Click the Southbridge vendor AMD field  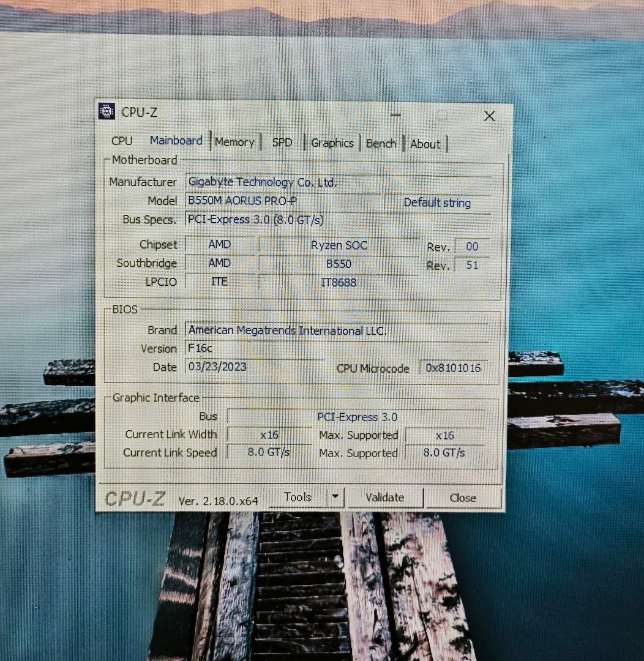click(220, 263)
